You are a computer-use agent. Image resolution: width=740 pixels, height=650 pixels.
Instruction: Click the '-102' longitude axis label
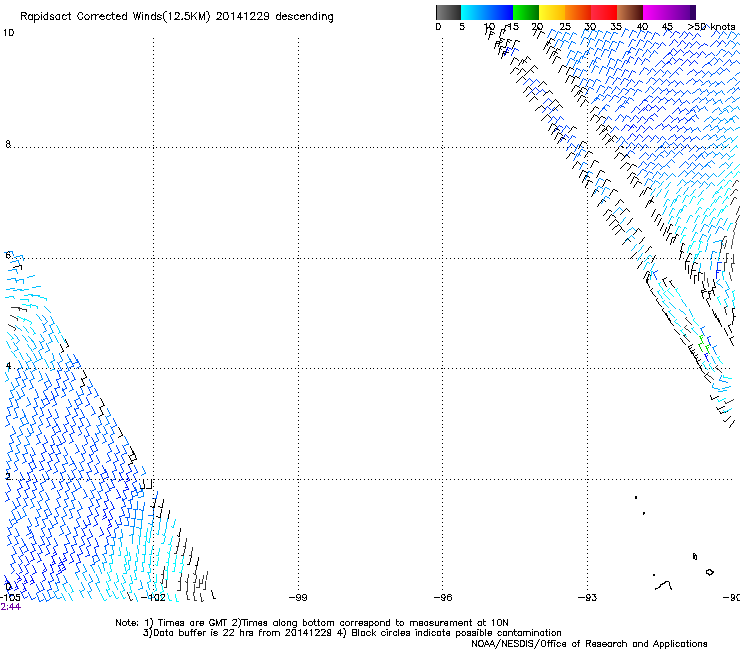[x=153, y=597]
